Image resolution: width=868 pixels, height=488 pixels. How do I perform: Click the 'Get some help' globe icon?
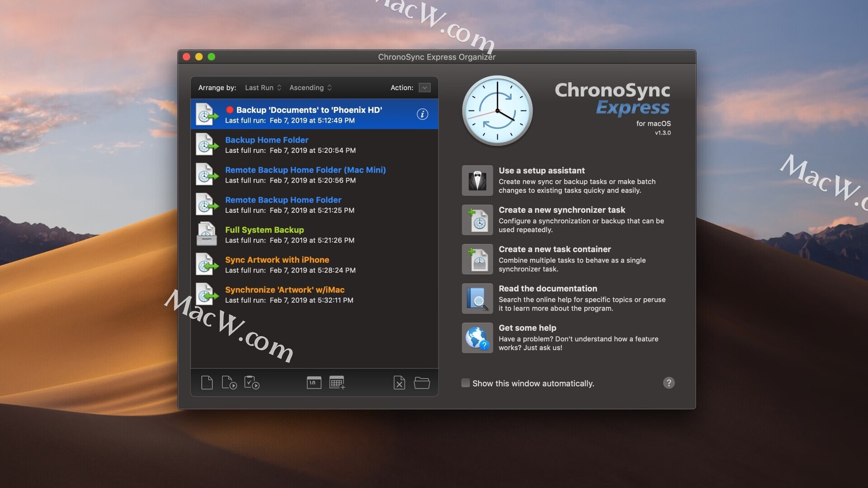(477, 338)
